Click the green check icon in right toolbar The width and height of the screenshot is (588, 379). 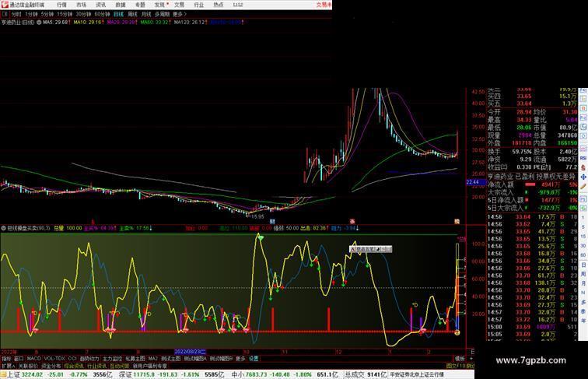click(x=583, y=209)
